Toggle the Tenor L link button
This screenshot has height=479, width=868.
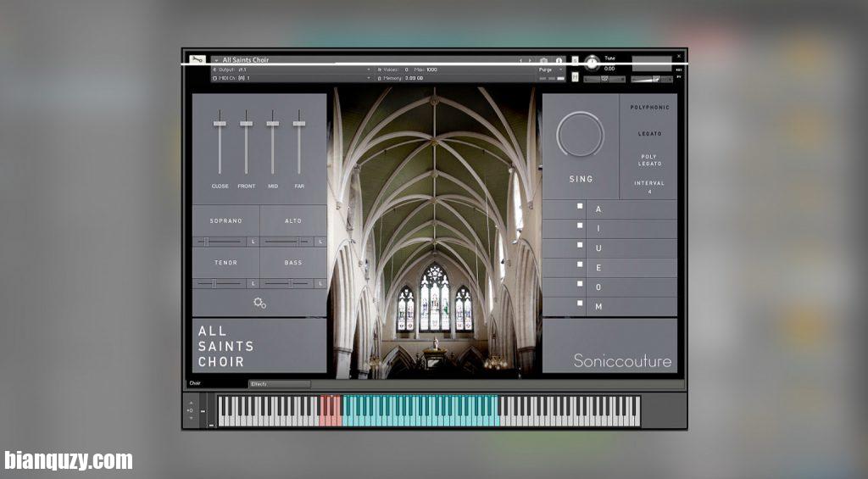click(253, 283)
